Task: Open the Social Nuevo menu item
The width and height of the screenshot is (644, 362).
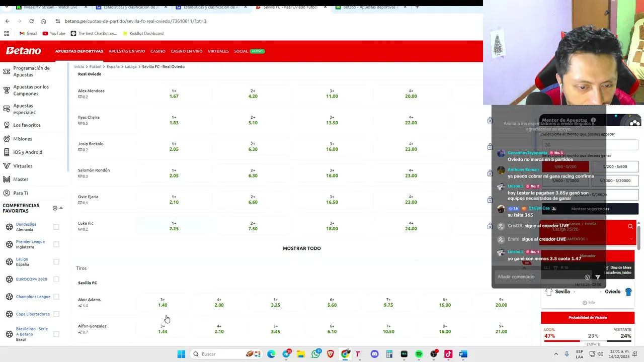Action: [x=249, y=51]
